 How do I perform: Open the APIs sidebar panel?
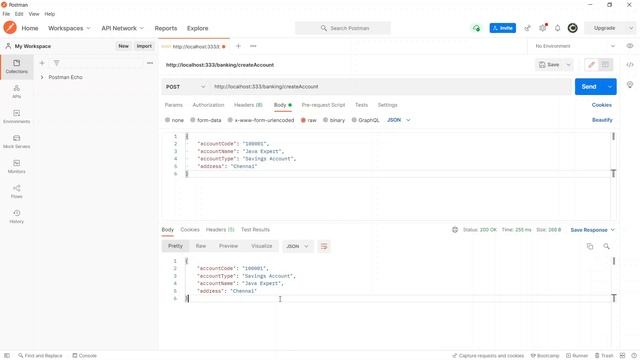16,91
